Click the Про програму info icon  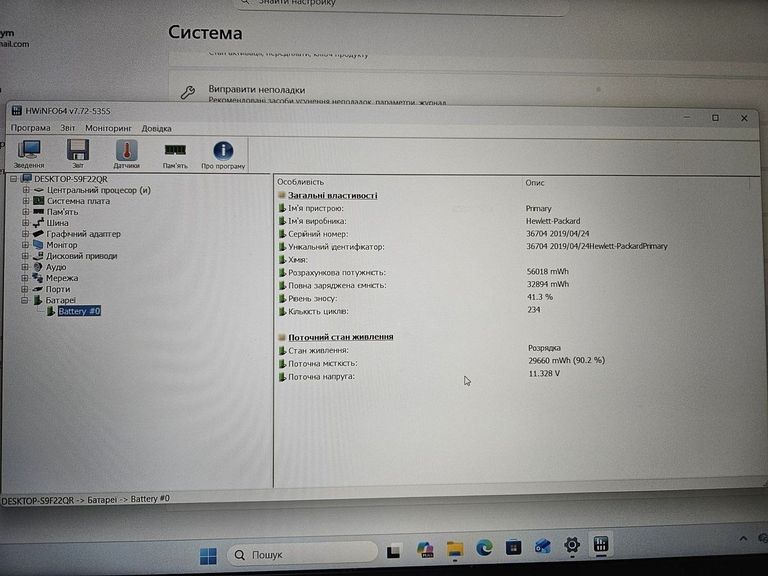[223, 155]
